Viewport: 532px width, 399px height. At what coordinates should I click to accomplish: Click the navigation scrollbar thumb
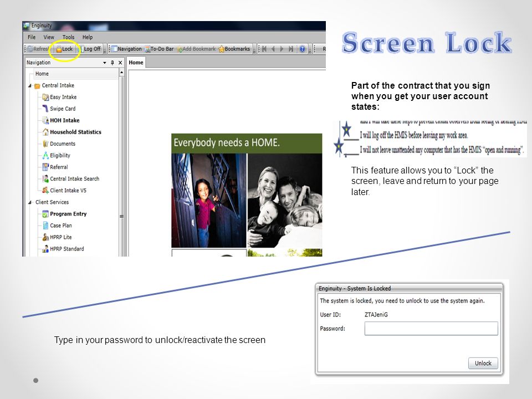click(121, 217)
